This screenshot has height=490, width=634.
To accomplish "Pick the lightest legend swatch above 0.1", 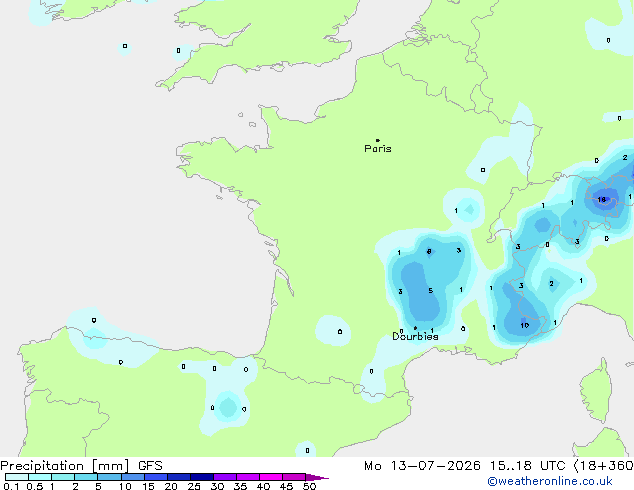I will coord(17,477).
